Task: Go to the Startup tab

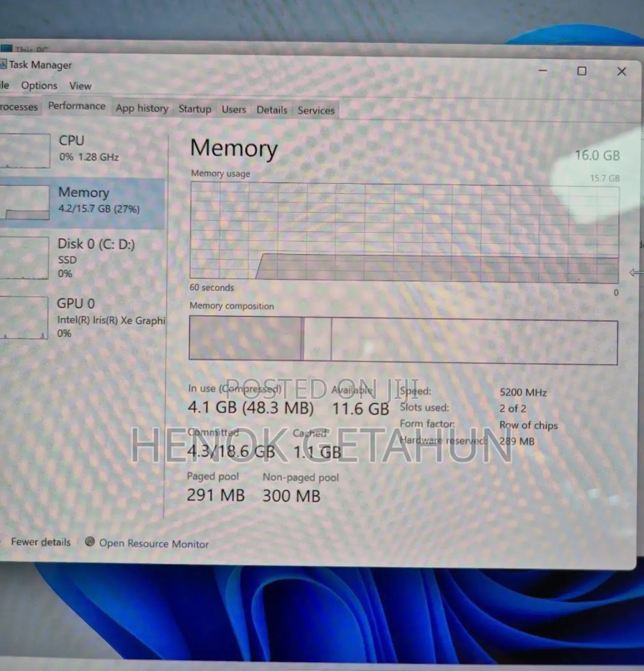Action: coord(195,109)
